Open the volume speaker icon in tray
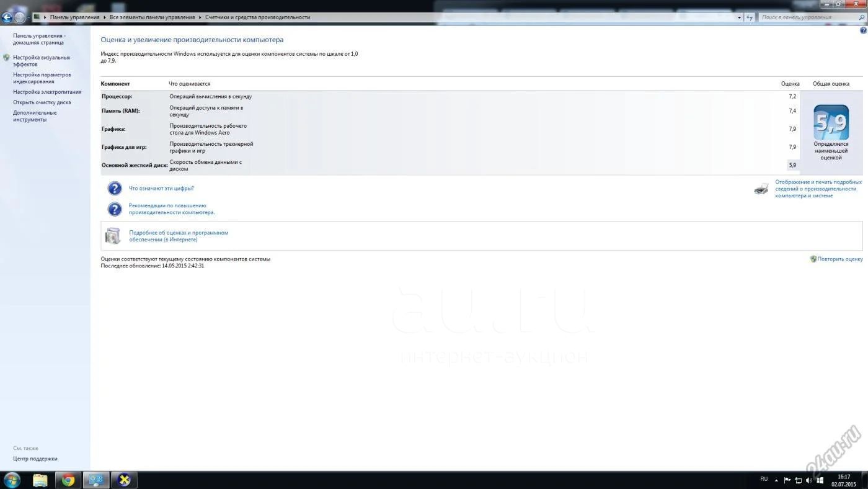The image size is (868, 489). (x=808, y=480)
